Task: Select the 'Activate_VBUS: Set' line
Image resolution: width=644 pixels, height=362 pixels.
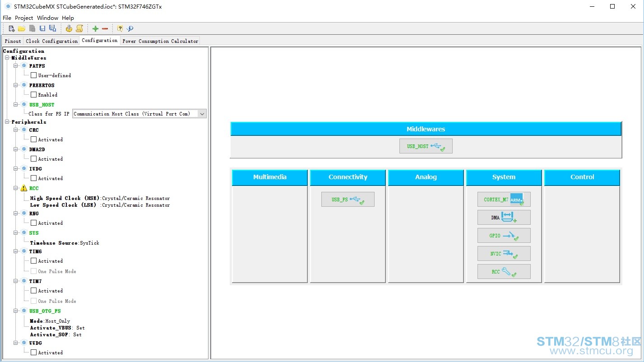Action: click(x=57, y=328)
